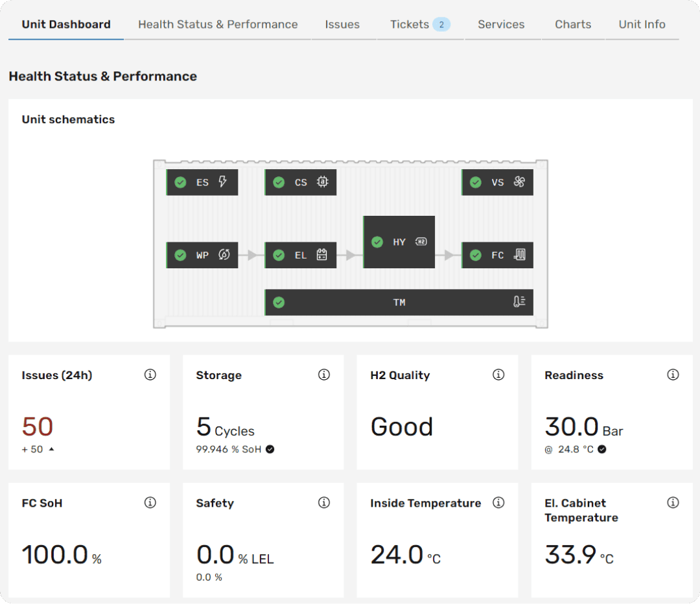Click the Issues upward trend arrow
700x604 pixels.
(x=51, y=449)
